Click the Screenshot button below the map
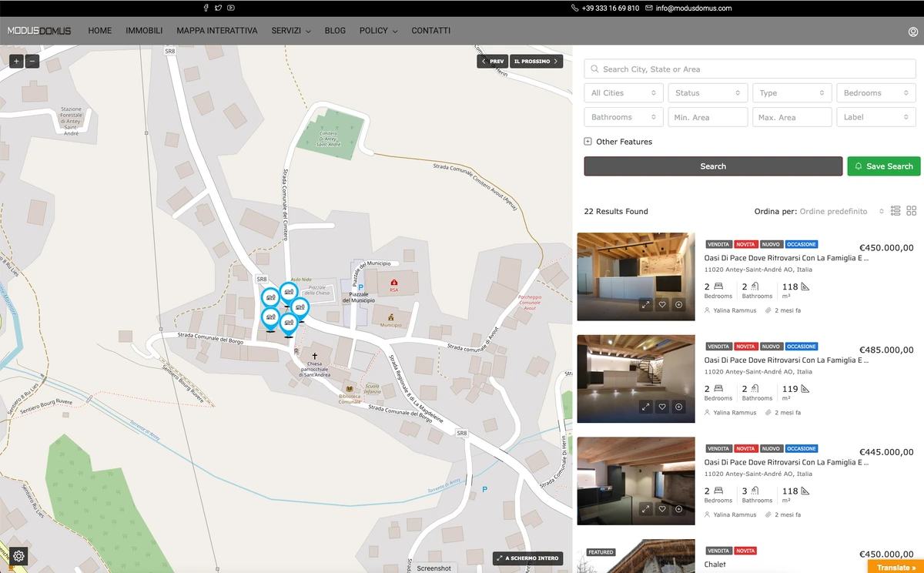Screen dimensions: 924x573 (x=434, y=568)
